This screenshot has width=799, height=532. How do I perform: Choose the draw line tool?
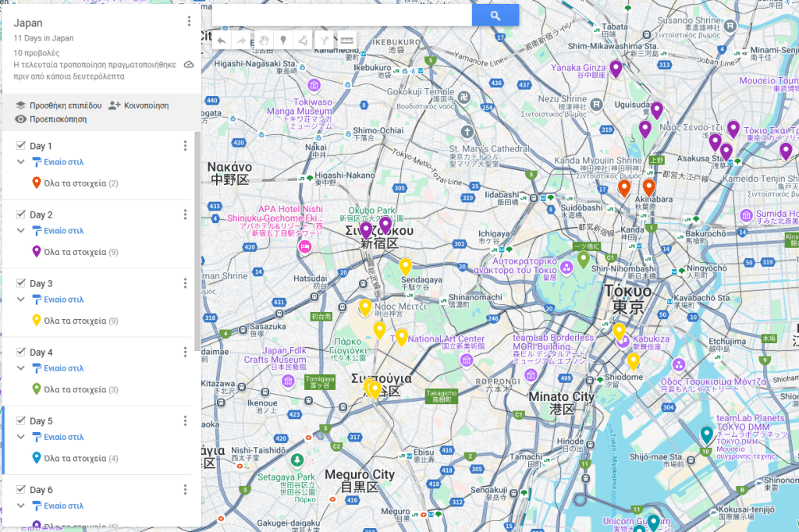[x=303, y=40]
